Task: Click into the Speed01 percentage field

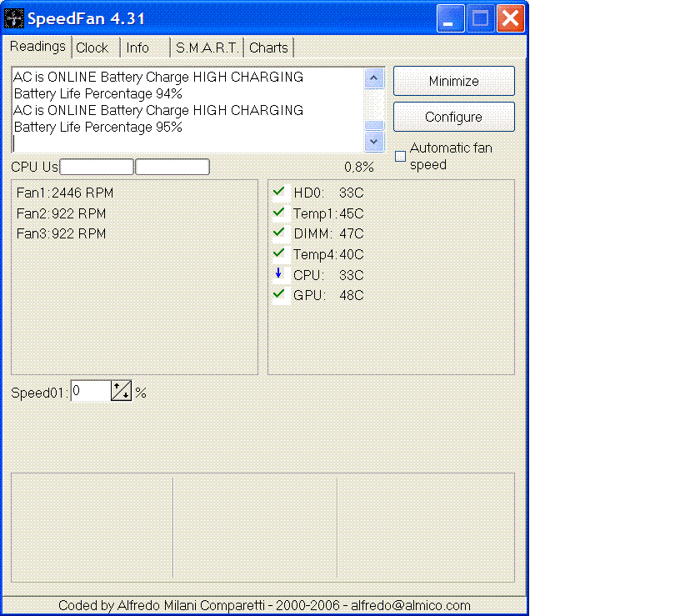Action: click(x=91, y=391)
